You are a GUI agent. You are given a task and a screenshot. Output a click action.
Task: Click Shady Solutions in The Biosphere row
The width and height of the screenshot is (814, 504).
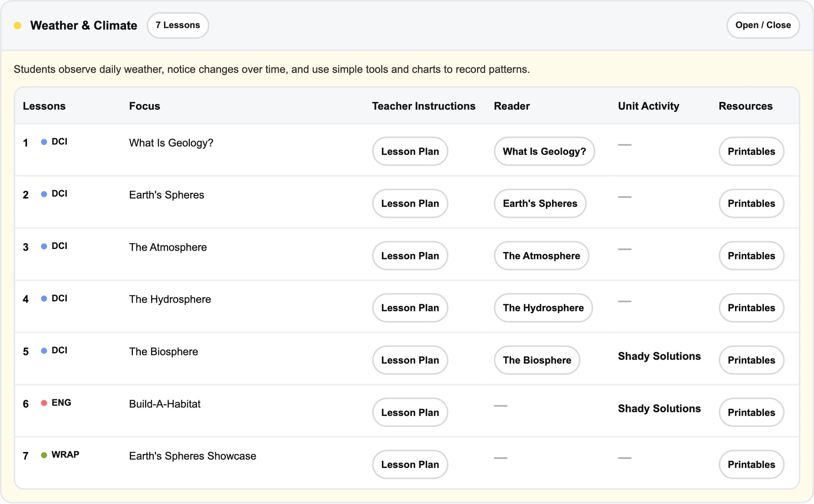pos(659,356)
